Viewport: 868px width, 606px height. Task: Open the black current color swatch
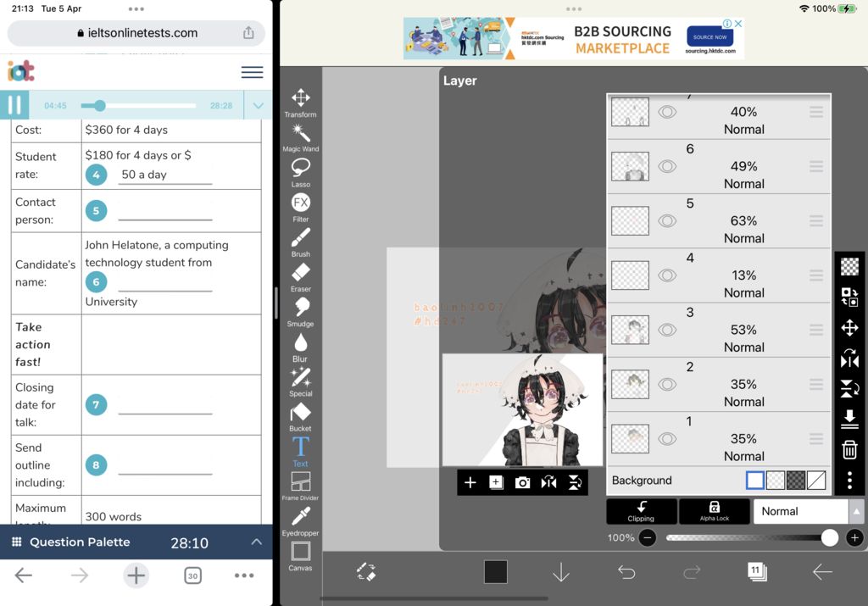tap(495, 572)
